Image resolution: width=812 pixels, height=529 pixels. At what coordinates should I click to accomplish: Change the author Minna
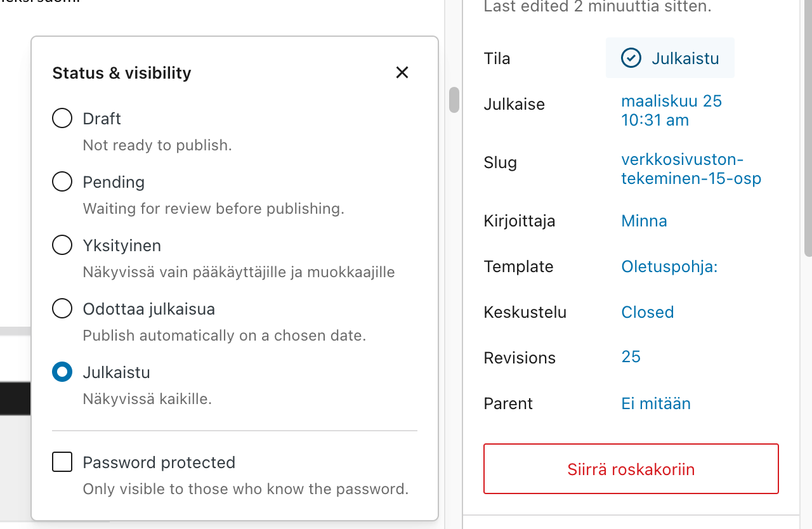tap(644, 221)
